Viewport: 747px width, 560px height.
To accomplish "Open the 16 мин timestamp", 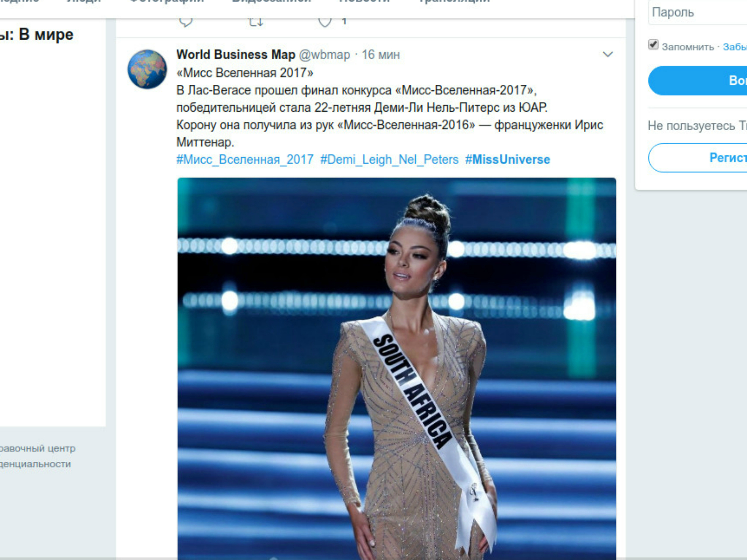I will pos(381,55).
